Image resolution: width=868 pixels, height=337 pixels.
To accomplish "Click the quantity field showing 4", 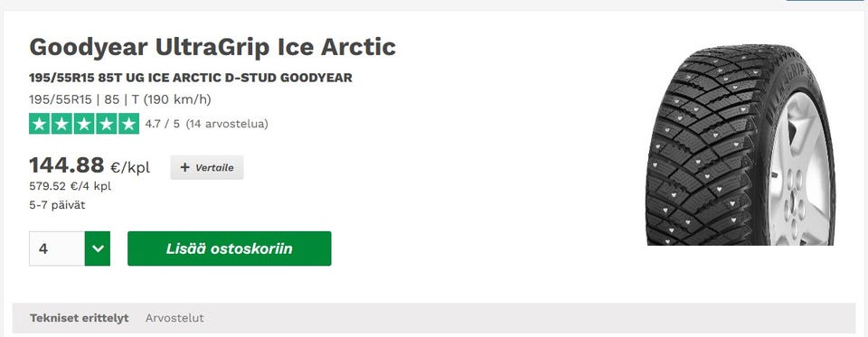I will [57, 248].
